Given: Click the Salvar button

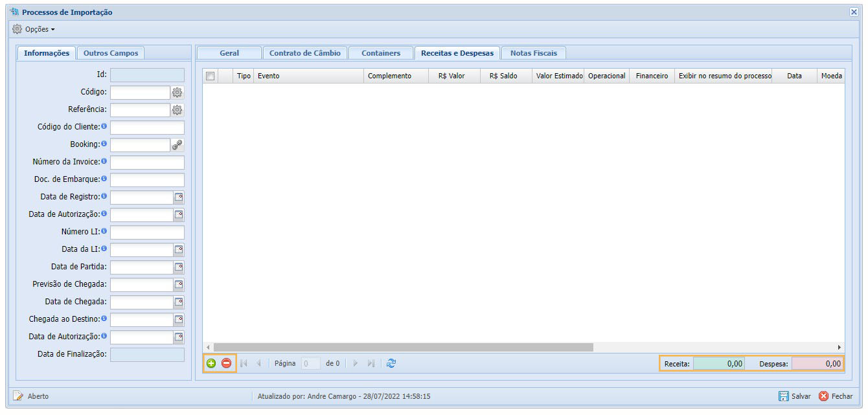Looking at the screenshot, I should [795, 396].
